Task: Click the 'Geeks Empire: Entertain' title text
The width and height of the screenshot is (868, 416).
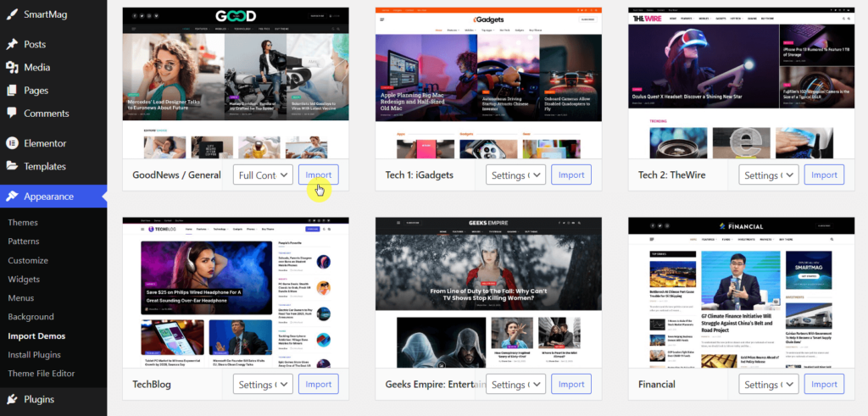Action: [436, 384]
